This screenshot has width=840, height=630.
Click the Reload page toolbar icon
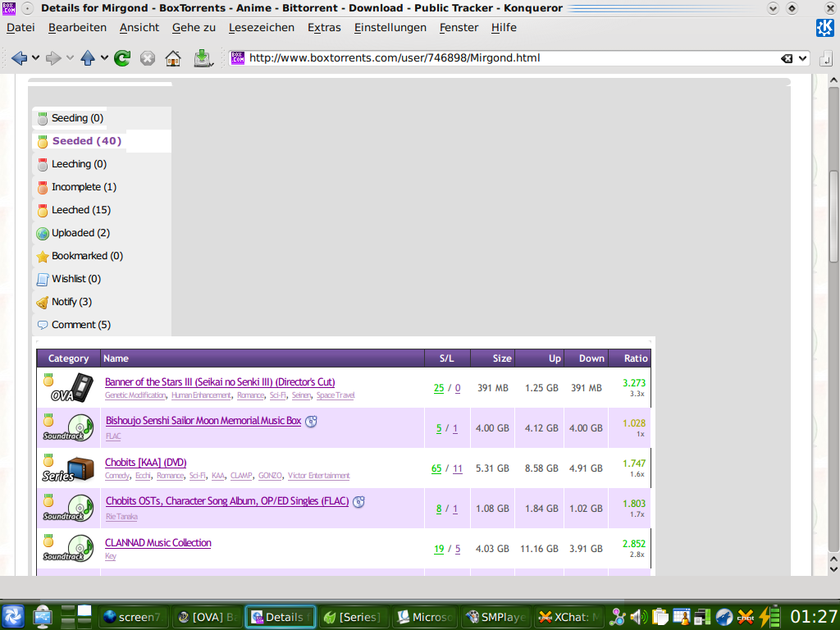[x=122, y=58]
